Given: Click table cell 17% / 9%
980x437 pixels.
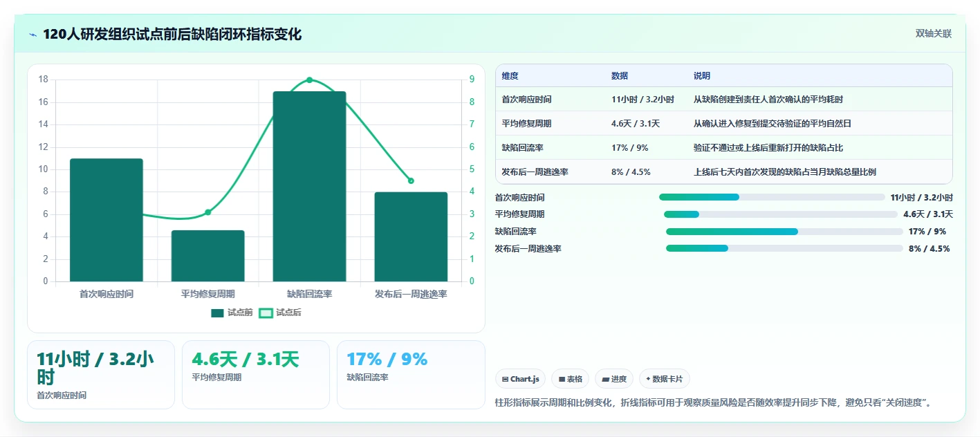Looking at the screenshot, I should coord(630,148).
